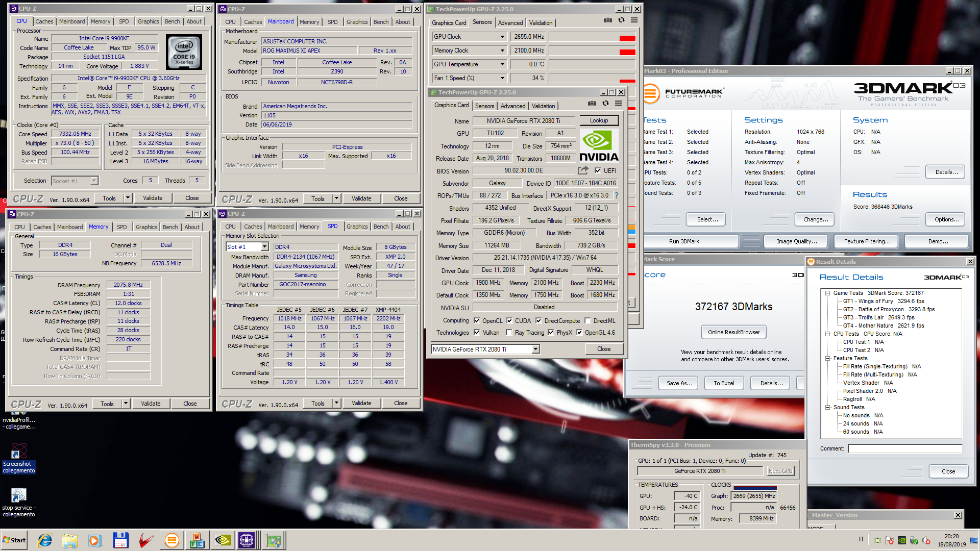Screen dimensions: 980x551
Task: Click the NVIDIA logo in GPU-Z
Action: 599,145
